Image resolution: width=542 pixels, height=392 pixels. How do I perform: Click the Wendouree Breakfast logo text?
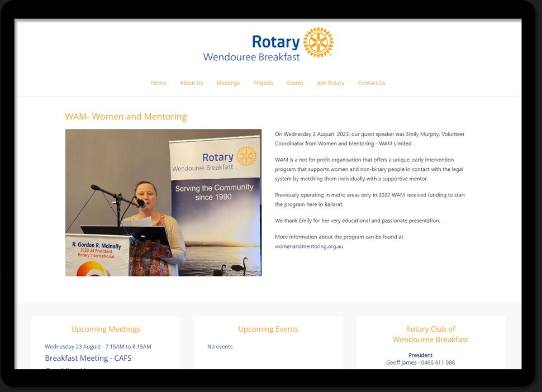251,57
